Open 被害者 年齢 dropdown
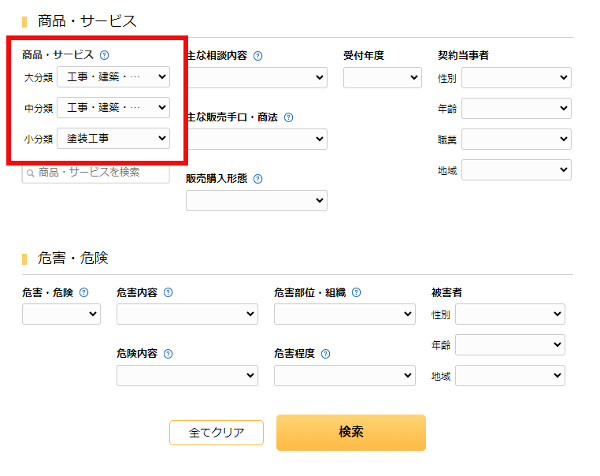This screenshot has height=476, width=600. coord(510,344)
